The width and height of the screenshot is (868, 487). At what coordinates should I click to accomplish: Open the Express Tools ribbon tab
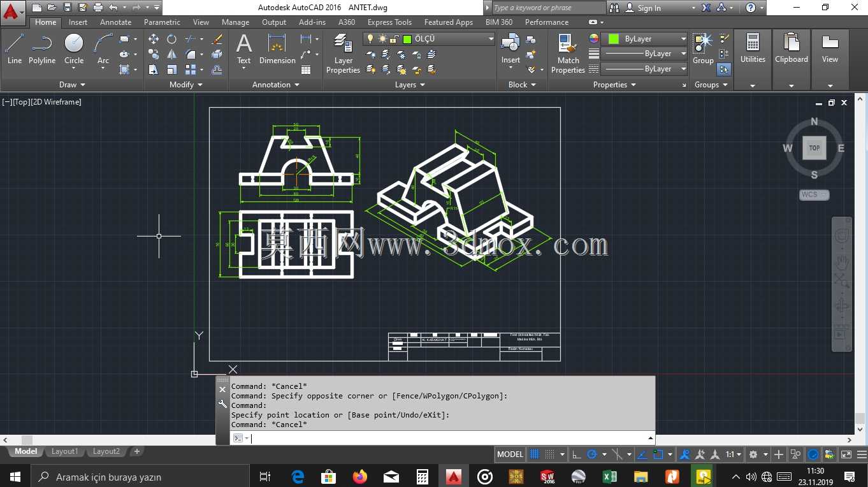389,22
